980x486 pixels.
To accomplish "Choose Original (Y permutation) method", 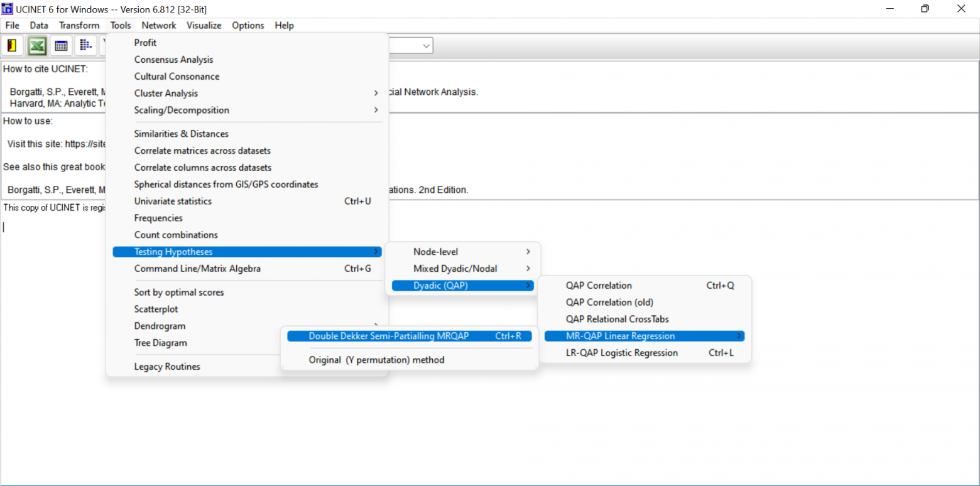I will 410,360.
